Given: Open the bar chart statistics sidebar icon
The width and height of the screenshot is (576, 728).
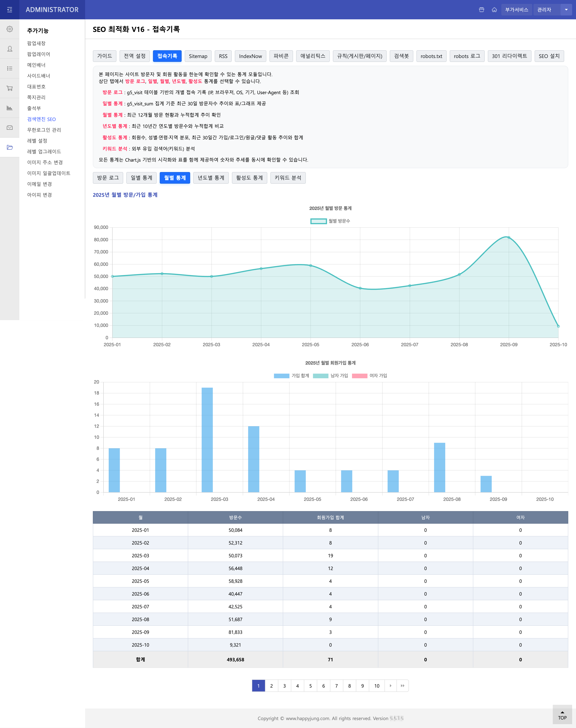Looking at the screenshot, I should pyautogui.click(x=9, y=108).
